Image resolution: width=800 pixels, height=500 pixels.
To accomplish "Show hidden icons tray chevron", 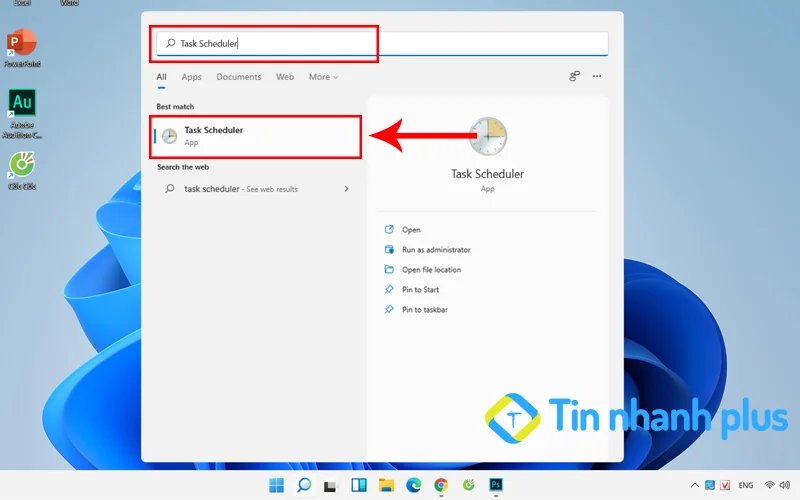I will tap(694, 485).
